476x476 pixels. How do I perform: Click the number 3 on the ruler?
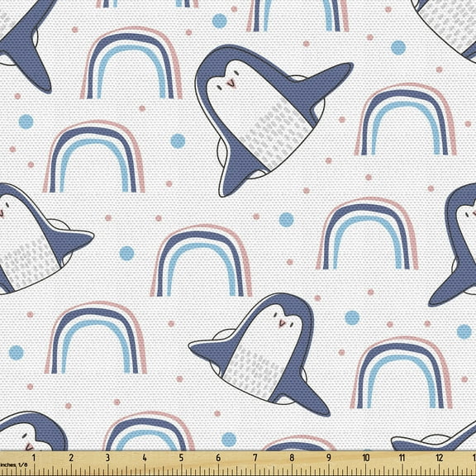click(107, 458)
